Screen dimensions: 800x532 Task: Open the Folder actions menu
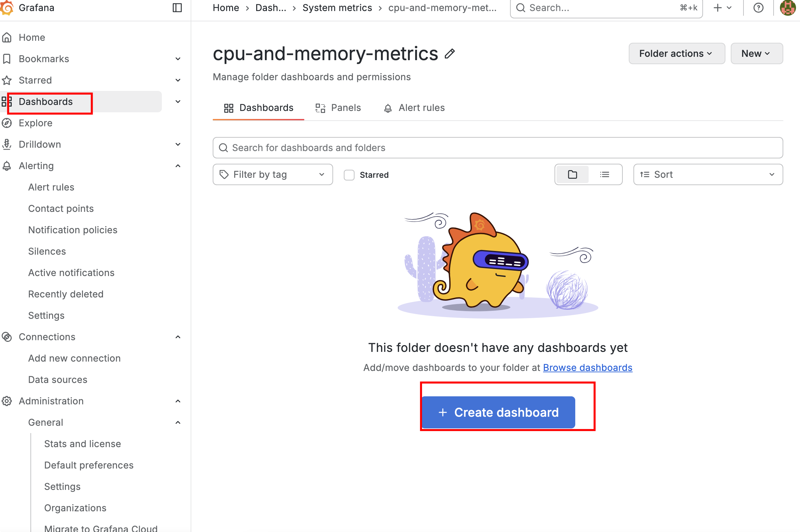(676, 53)
